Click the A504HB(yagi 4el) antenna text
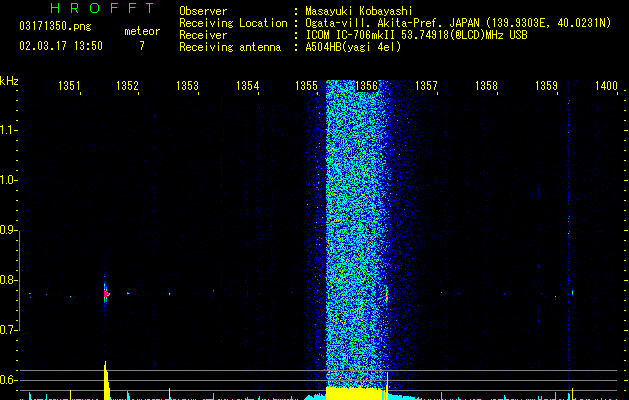The image size is (629, 400). (x=353, y=47)
